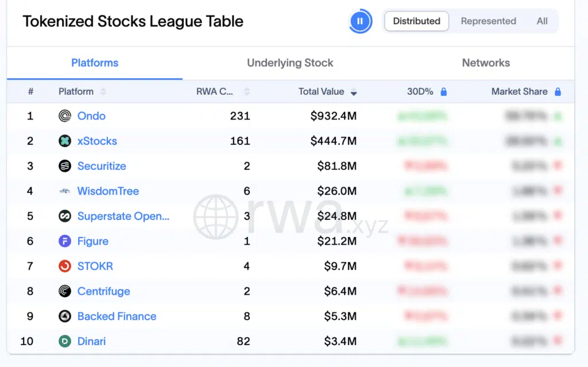Pause the league table auto-rotation
The image size is (588, 367).
click(360, 21)
